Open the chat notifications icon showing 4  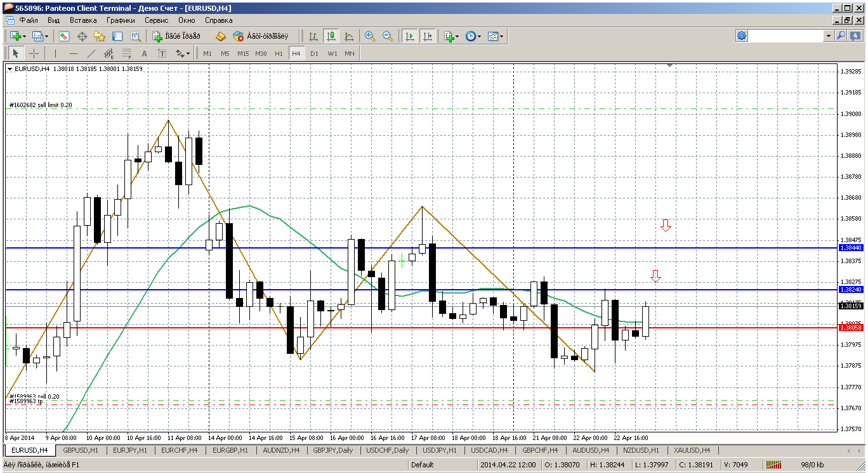click(854, 36)
